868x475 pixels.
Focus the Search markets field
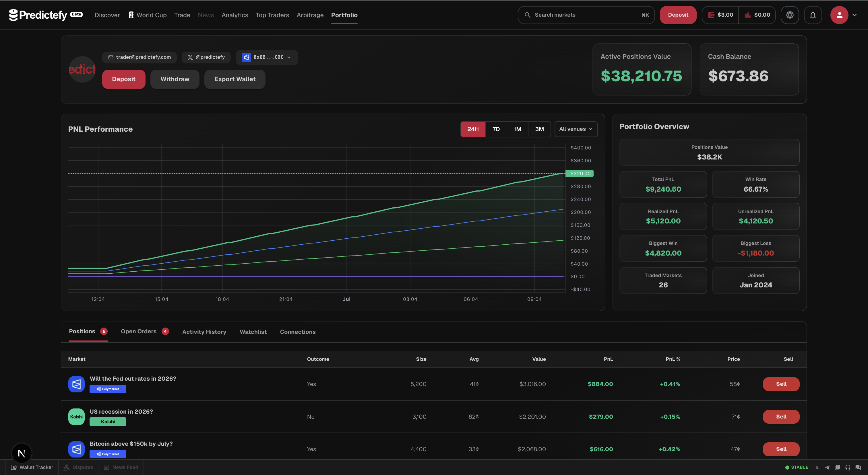pyautogui.click(x=586, y=15)
